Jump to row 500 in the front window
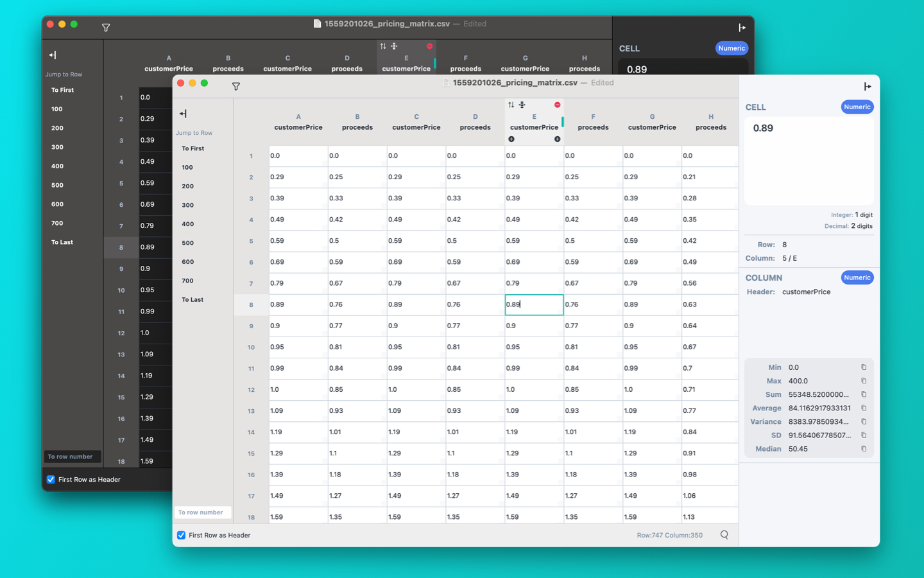Image resolution: width=924 pixels, height=578 pixels. pyautogui.click(x=187, y=243)
